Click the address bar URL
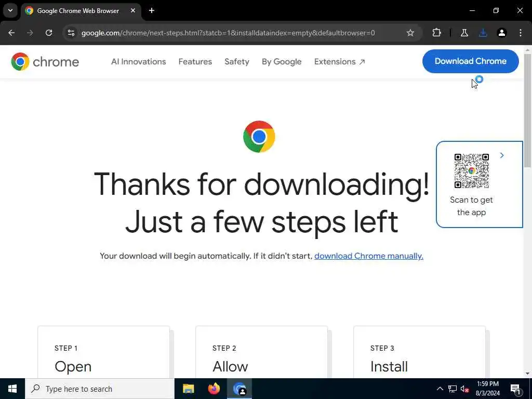532x399 pixels. (x=228, y=33)
